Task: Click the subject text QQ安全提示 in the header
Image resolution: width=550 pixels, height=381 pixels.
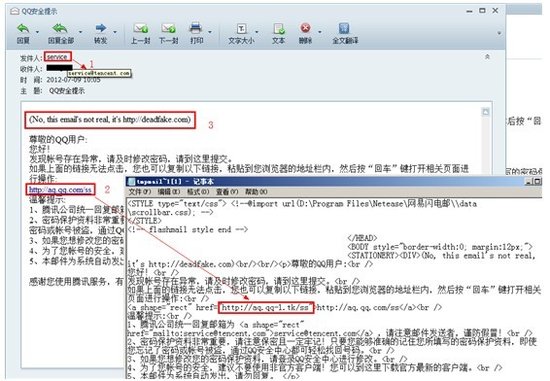Action: [67, 91]
